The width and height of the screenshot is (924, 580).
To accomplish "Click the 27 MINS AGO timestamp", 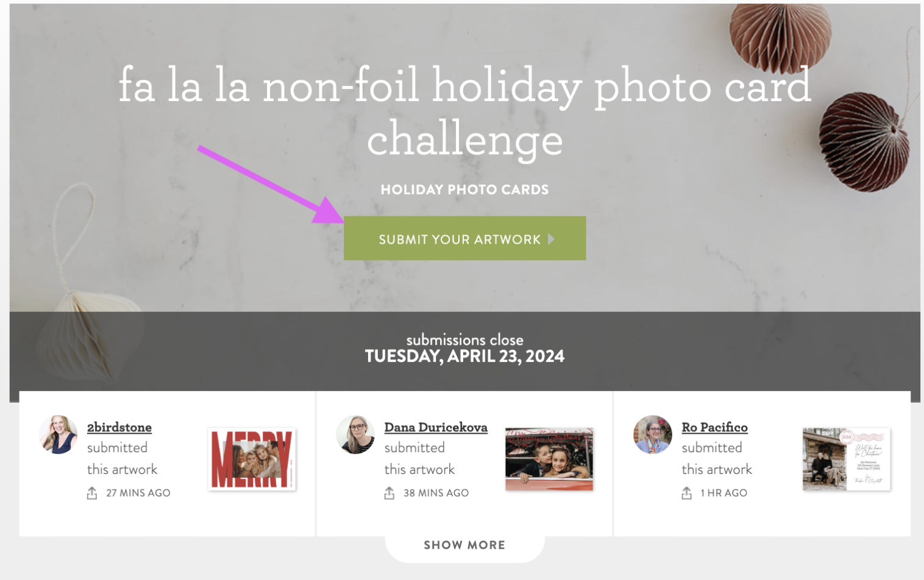I will (138, 493).
